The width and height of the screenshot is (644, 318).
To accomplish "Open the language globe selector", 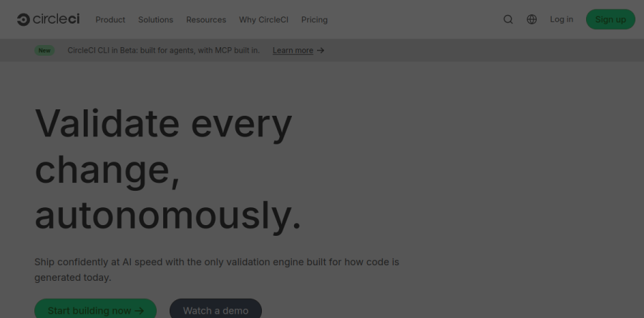I will (532, 19).
